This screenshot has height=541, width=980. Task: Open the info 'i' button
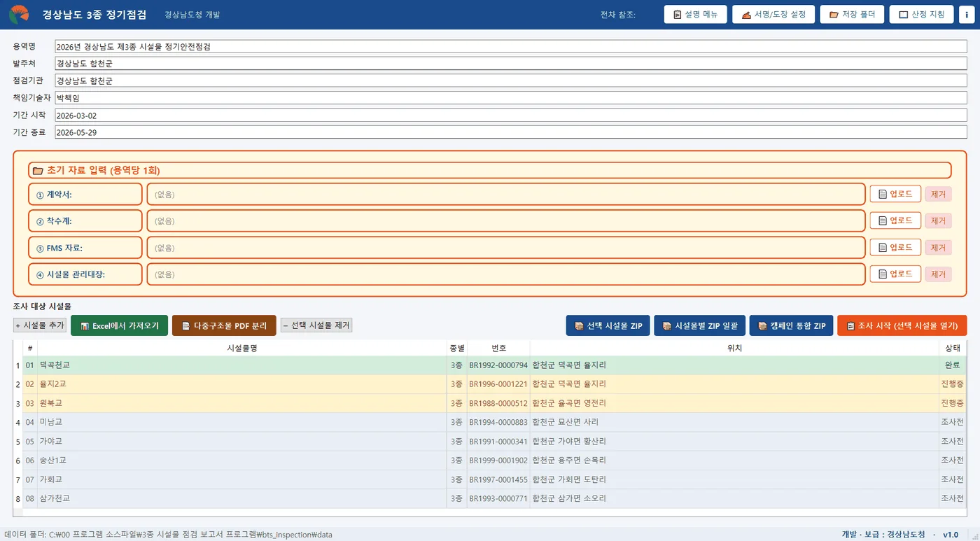[x=967, y=15]
